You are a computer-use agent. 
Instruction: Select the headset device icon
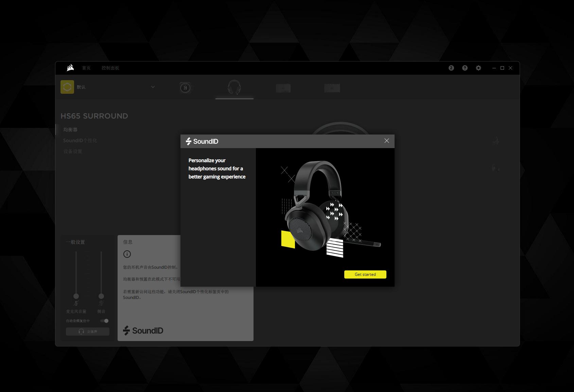[x=234, y=88]
